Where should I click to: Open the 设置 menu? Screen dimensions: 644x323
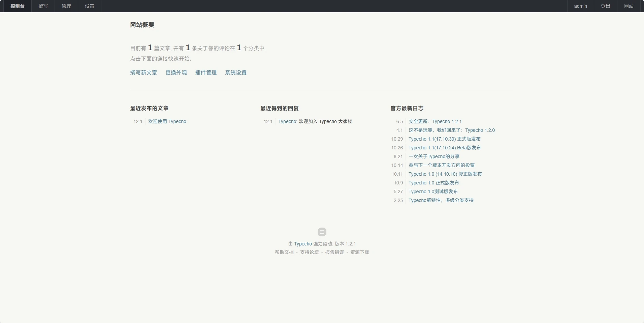click(x=90, y=6)
